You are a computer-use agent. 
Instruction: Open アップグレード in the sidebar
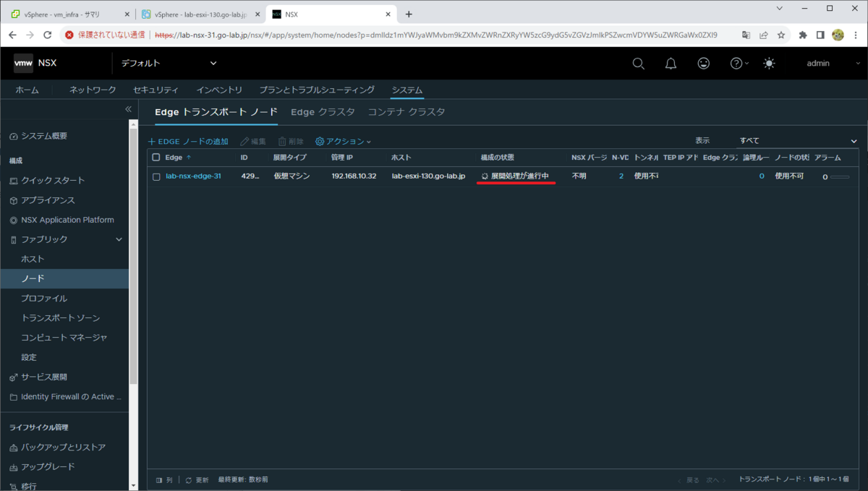[x=47, y=467]
